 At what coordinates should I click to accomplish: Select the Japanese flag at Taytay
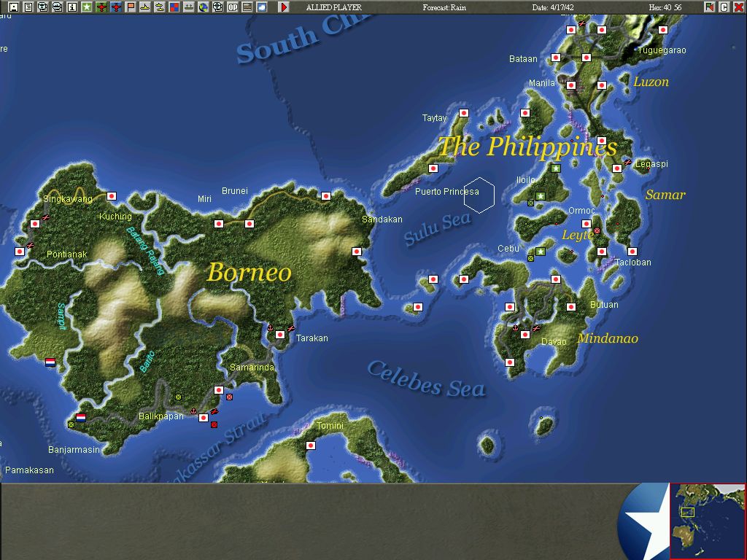coord(463,113)
